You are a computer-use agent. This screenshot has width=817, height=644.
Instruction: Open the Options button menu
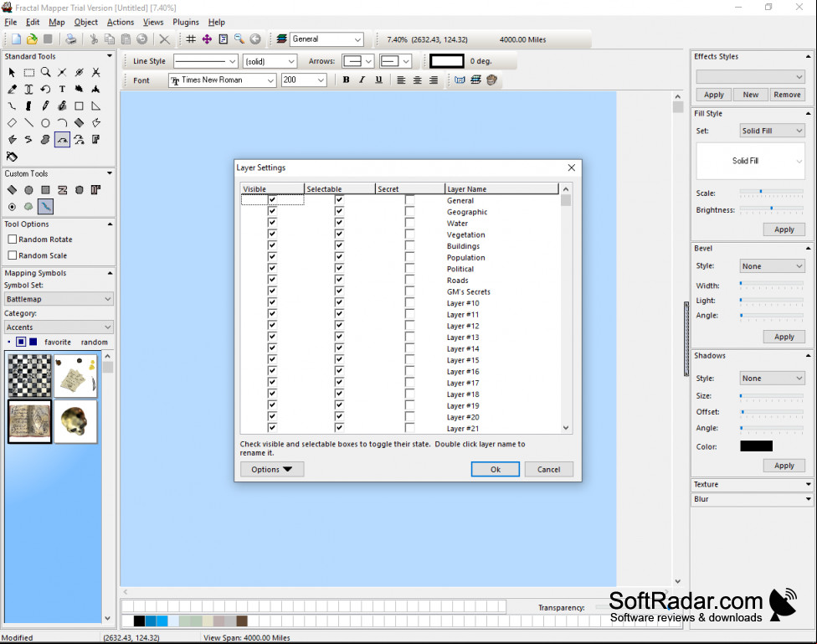(x=271, y=469)
